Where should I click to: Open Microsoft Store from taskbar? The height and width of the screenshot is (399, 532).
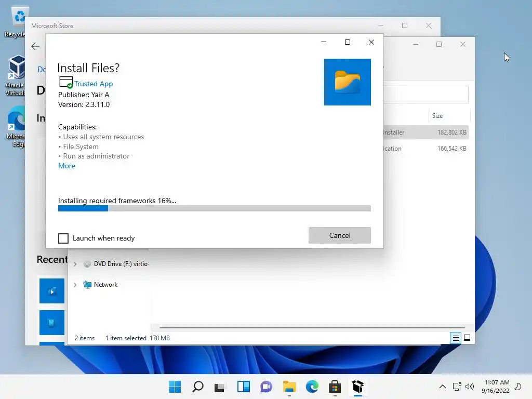click(335, 387)
